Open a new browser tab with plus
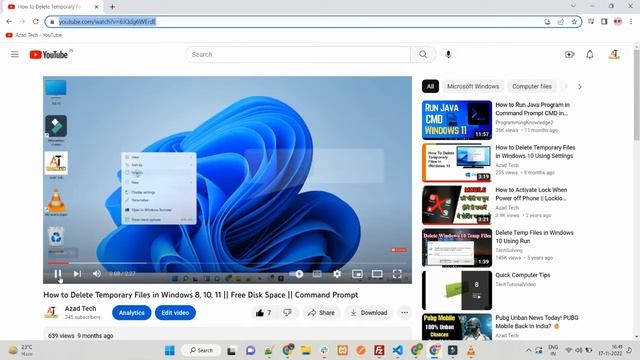 coord(112,7)
